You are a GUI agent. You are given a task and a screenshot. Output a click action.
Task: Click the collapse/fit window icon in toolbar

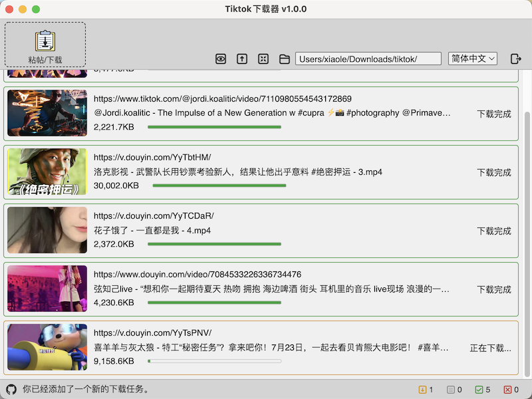(x=263, y=59)
